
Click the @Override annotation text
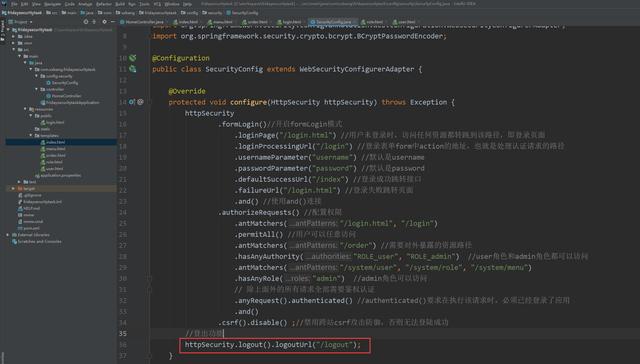click(x=187, y=91)
